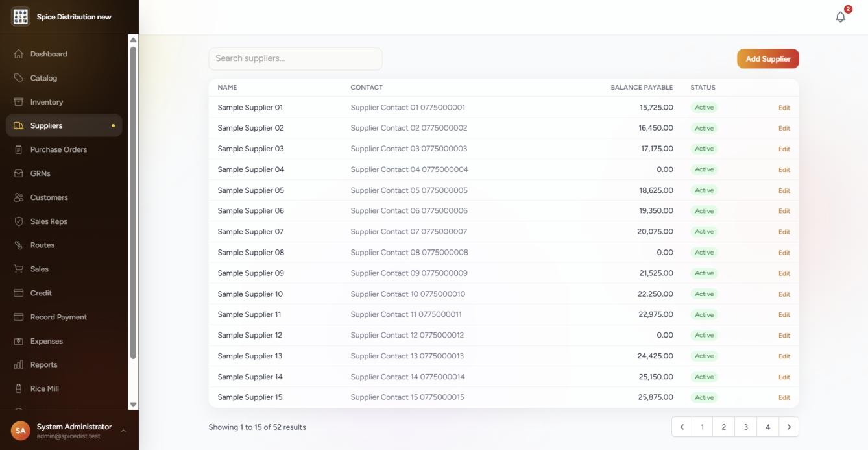Click the Credit card icon
The image size is (868, 450).
point(18,293)
